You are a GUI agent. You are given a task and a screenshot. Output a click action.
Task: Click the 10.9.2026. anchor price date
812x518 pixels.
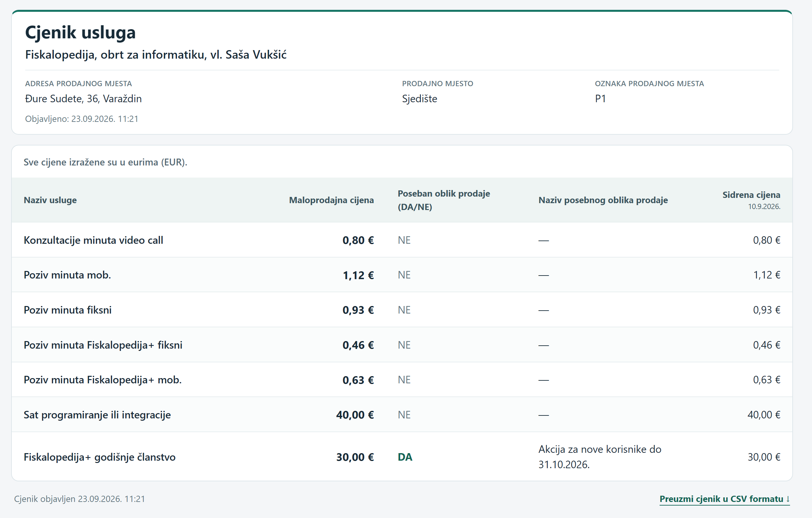pyautogui.click(x=764, y=207)
